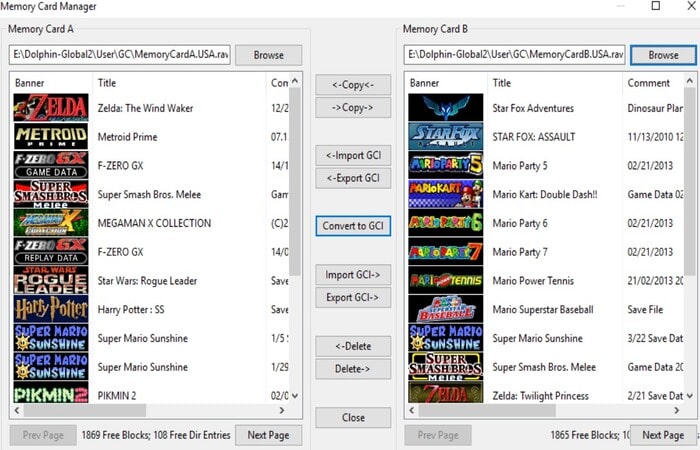
Task: Click the Star Fox Assault banner
Action: (446, 137)
